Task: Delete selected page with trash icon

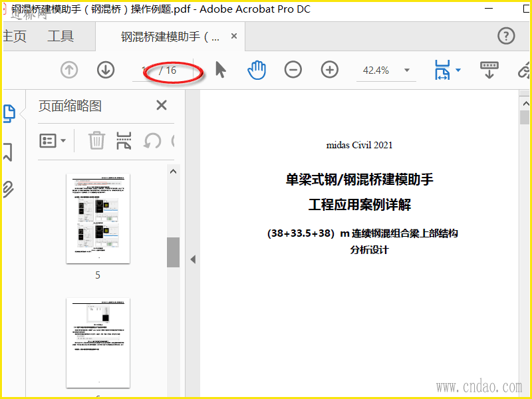Action: (96, 140)
